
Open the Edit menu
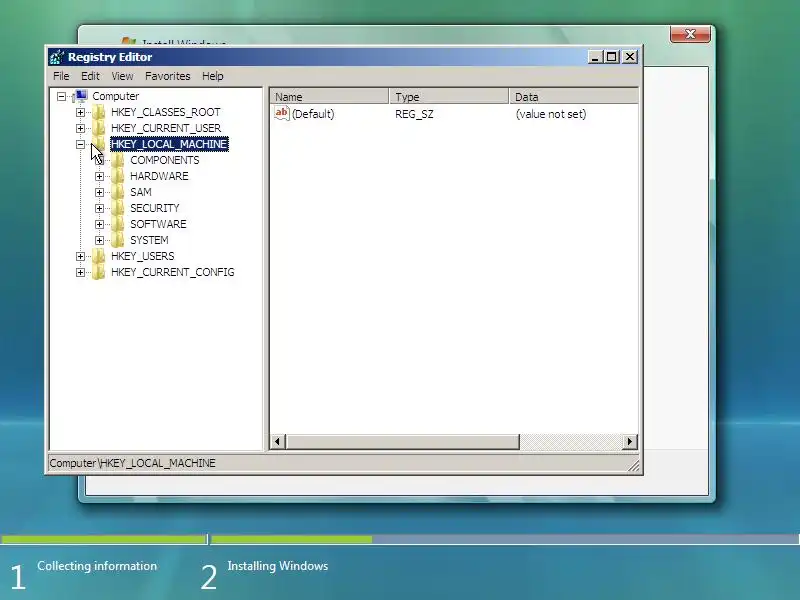click(90, 76)
